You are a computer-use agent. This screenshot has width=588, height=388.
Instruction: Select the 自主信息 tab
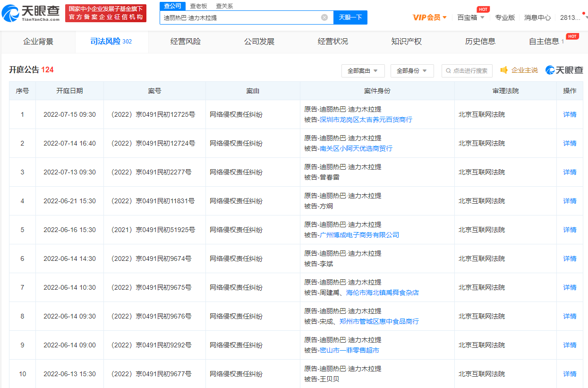pyautogui.click(x=547, y=42)
